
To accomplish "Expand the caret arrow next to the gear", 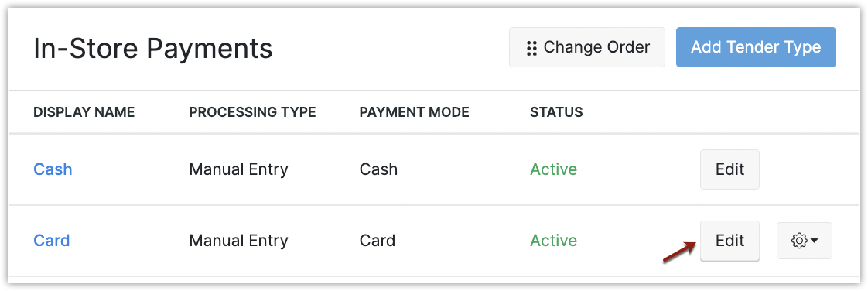I will [x=815, y=241].
